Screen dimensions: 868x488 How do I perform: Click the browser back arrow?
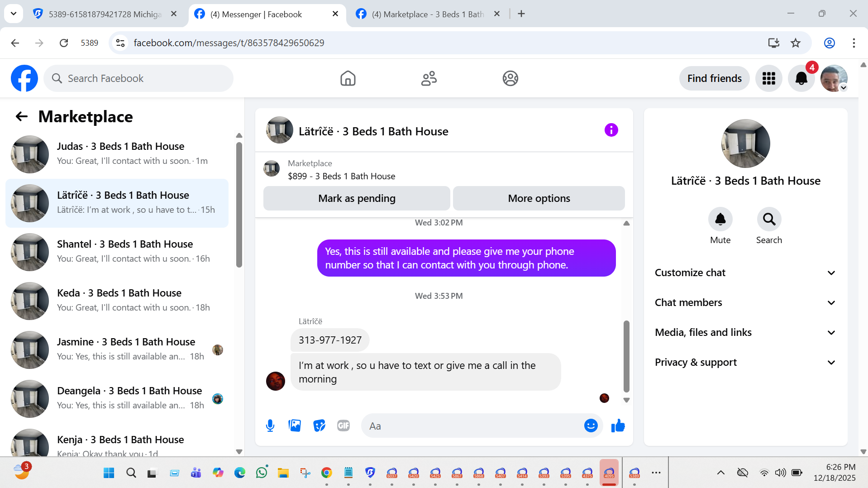tap(15, 43)
